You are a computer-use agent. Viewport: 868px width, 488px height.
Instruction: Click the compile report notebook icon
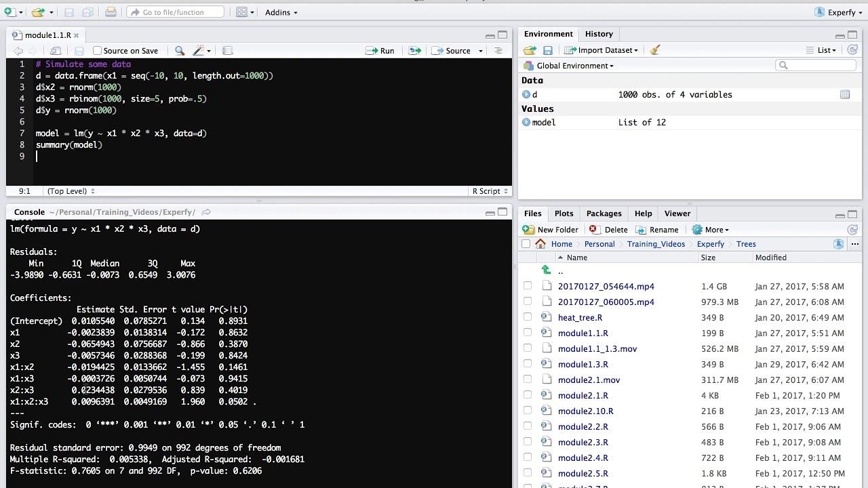point(228,51)
